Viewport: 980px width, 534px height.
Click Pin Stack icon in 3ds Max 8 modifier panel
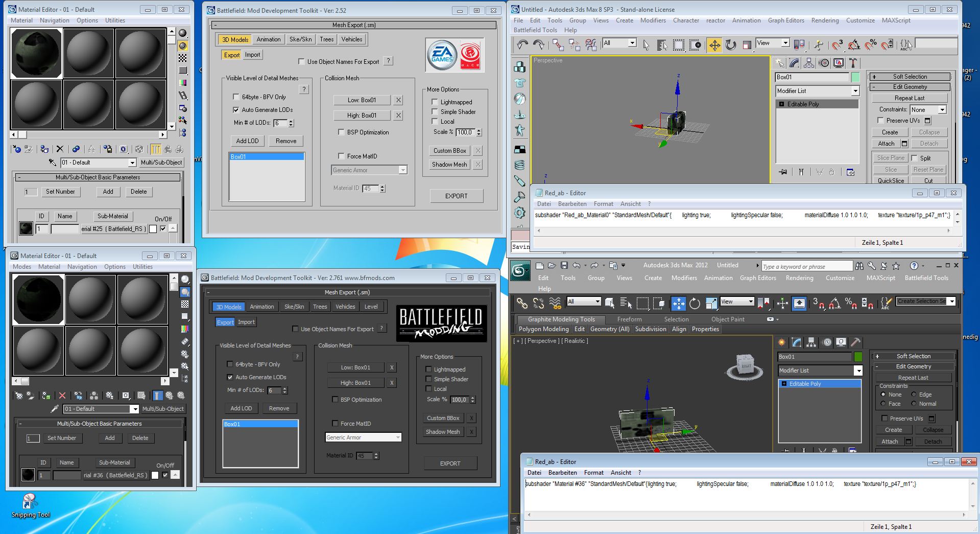point(783,172)
